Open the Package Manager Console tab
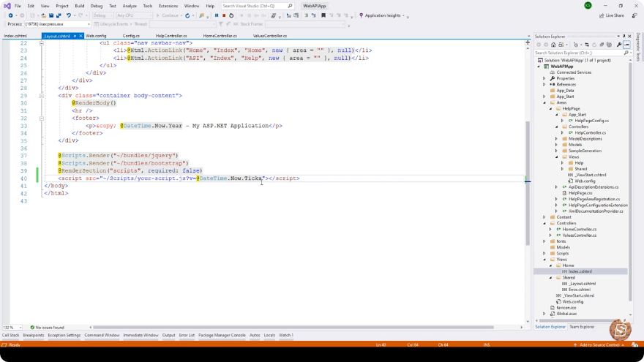The height and width of the screenshot is (362, 644). tap(222, 336)
